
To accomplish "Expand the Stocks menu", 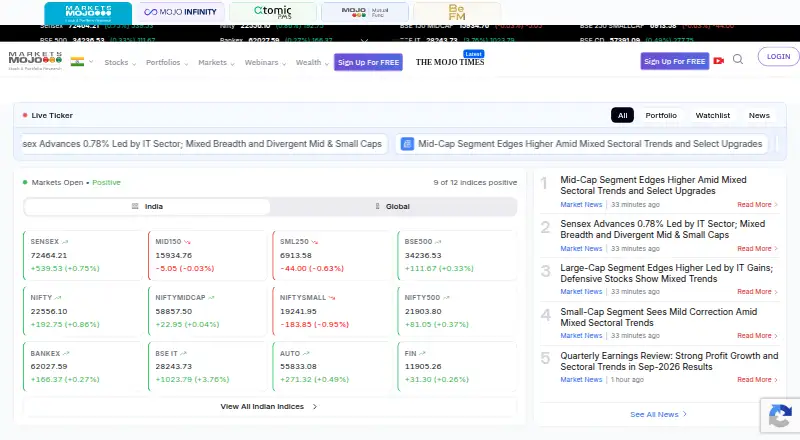I will point(120,62).
